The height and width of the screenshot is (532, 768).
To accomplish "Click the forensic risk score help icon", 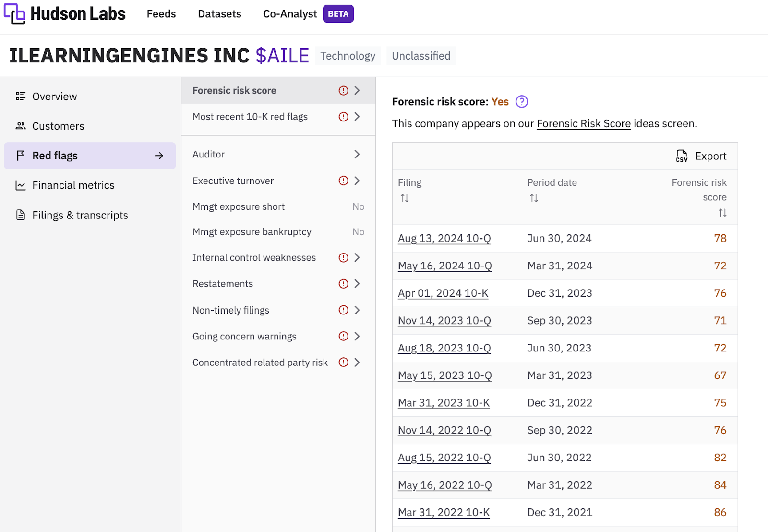I will coord(521,102).
